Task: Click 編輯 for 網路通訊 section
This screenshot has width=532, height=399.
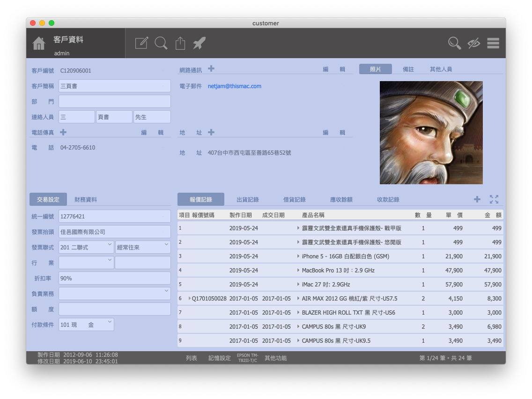Action: pos(334,69)
